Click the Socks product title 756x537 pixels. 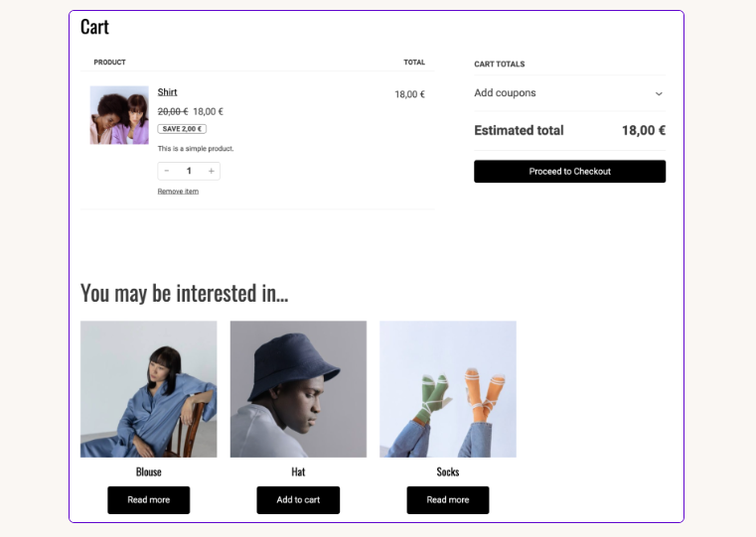448,471
